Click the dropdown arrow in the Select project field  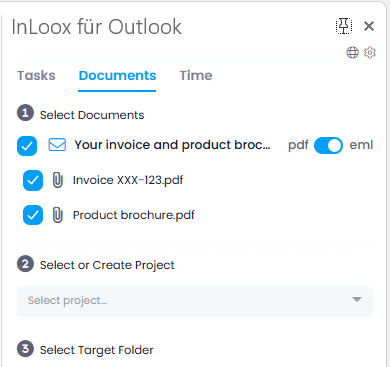coord(357,299)
